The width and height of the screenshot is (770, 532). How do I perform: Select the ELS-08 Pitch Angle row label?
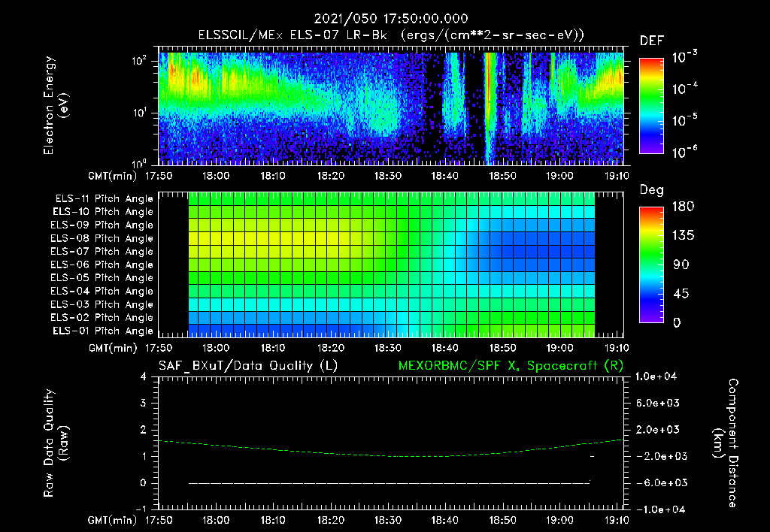click(x=102, y=238)
